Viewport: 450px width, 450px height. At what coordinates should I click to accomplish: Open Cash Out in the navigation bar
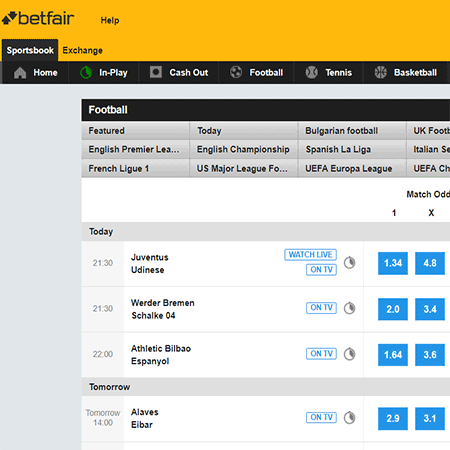[179, 72]
